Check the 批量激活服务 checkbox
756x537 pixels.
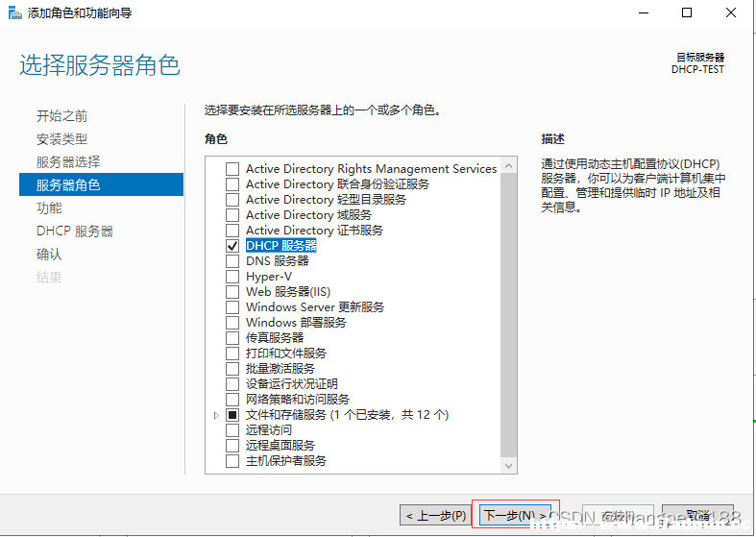(x=232, y=369)
